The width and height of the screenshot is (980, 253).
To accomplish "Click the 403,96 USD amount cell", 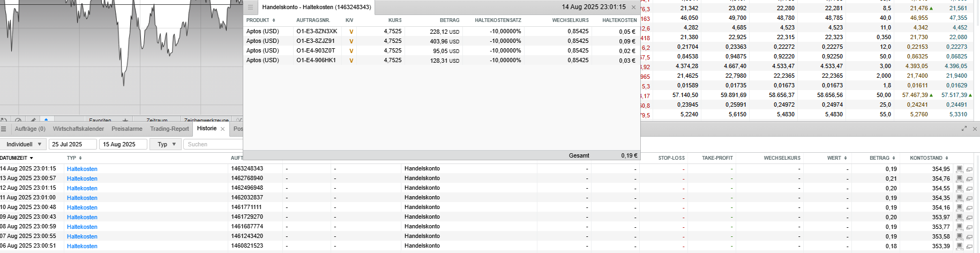I will 444,41.
